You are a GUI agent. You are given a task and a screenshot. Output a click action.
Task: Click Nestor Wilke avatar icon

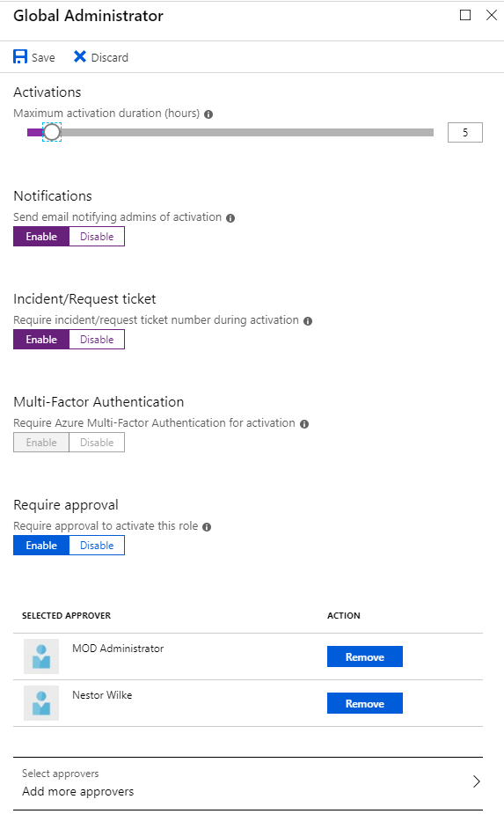click(x=41, y=703)
